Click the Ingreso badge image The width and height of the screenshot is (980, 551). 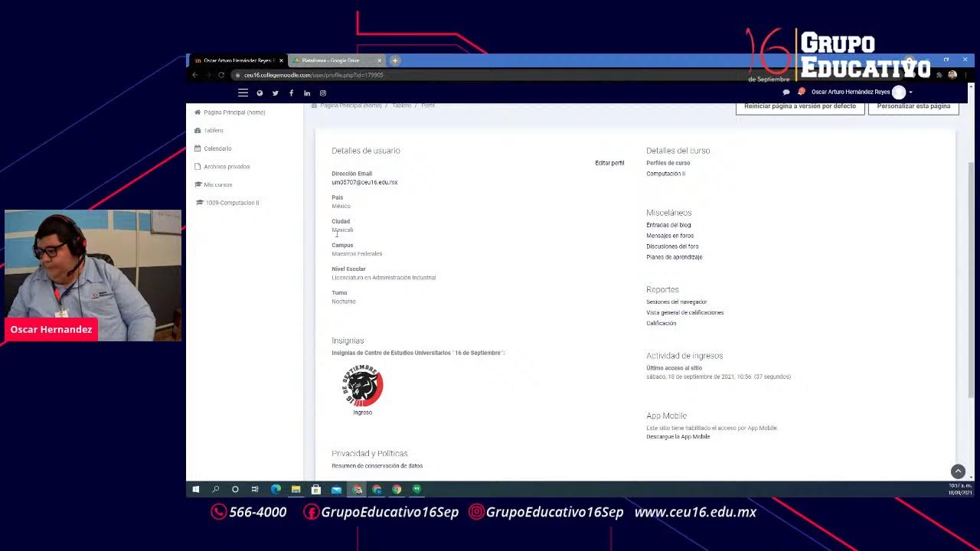tap(362, 386)
